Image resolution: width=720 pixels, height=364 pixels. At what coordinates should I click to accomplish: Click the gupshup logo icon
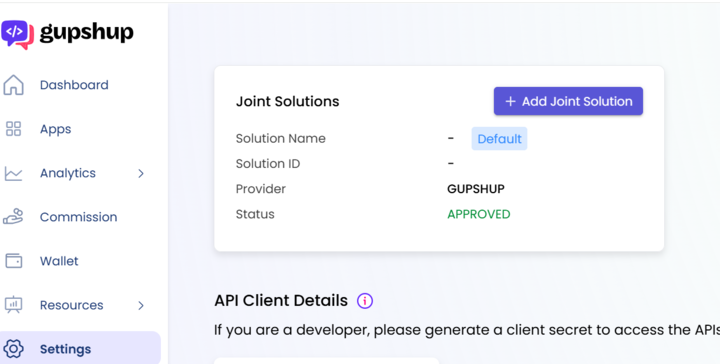(17, 35)
